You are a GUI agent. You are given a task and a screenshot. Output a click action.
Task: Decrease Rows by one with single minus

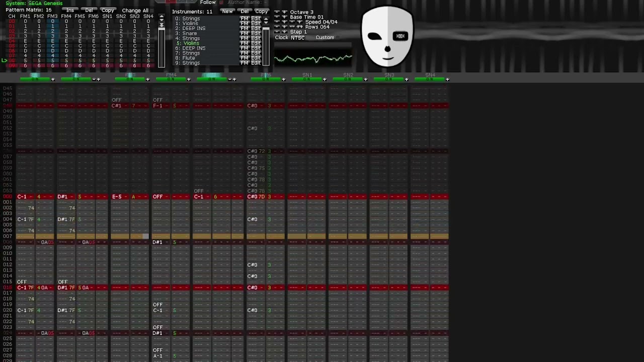point(277,27)
